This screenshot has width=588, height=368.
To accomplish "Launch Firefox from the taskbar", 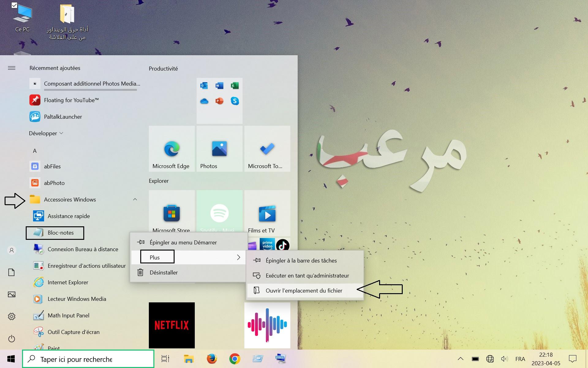I will pyautogui.click(x=212, y=359).
